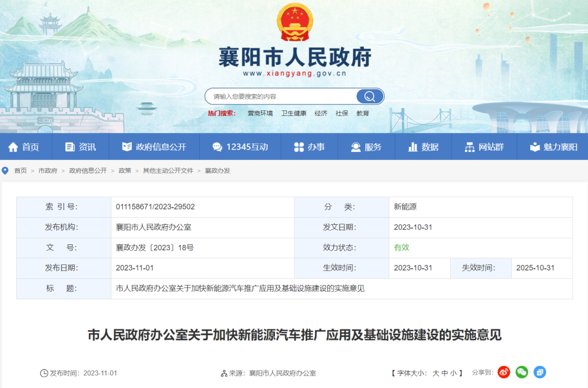Focus the search input field
The height and width of the screenshot is (388, 588).
click(x=281, y=96)
